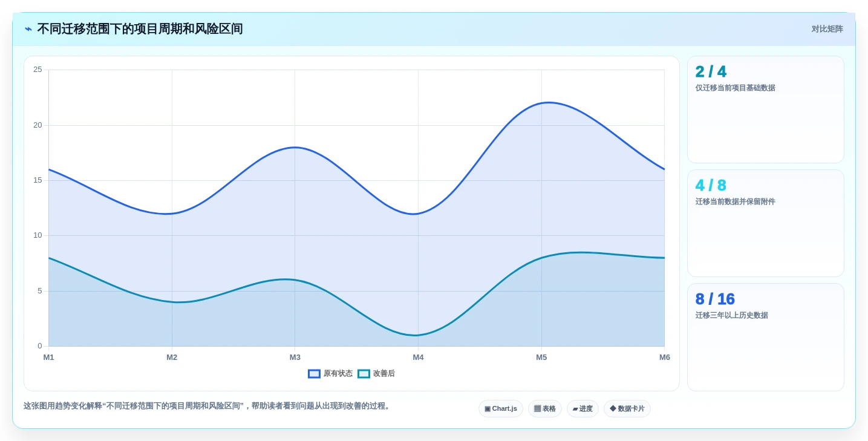Toggle the 原有状态 legend series
This screenshot has height=441, width=868.
330,374
